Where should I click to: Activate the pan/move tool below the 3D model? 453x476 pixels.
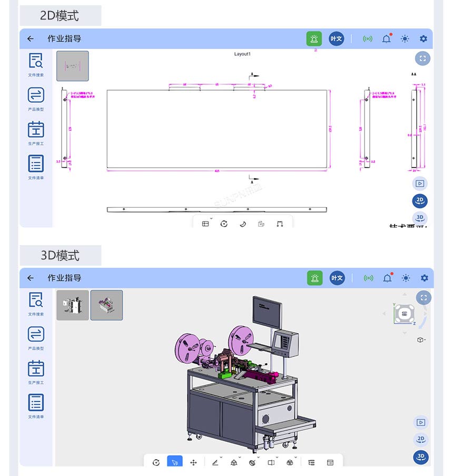tap(193, 462)
